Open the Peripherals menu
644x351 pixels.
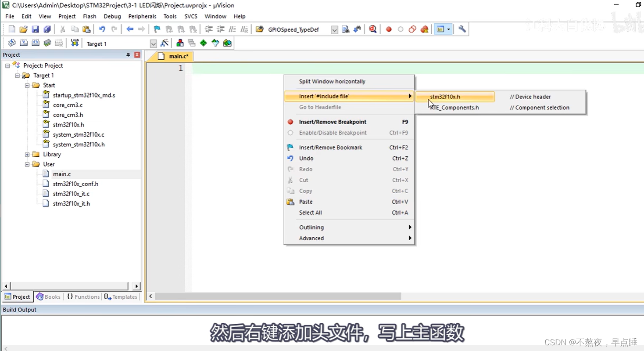click(142, 16)
